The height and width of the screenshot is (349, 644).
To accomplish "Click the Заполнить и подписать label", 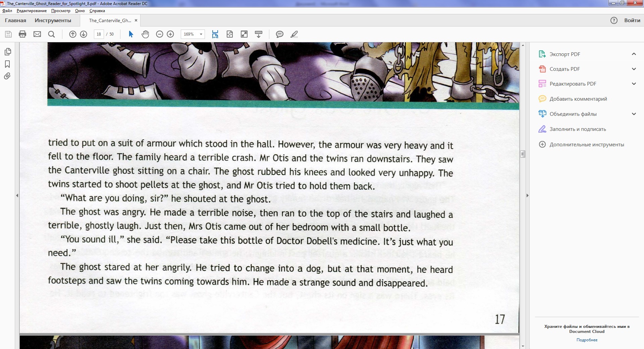I will click(x=578, y=129).
